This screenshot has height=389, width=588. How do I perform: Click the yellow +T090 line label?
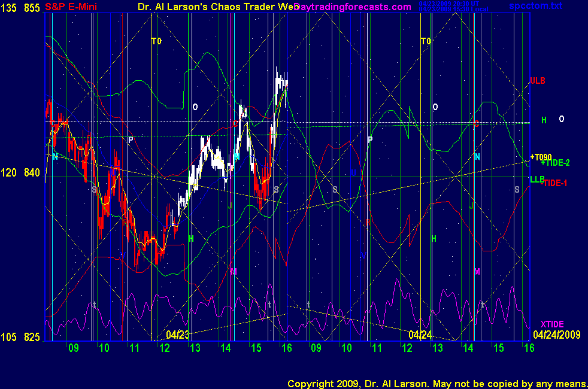(541, 157)
